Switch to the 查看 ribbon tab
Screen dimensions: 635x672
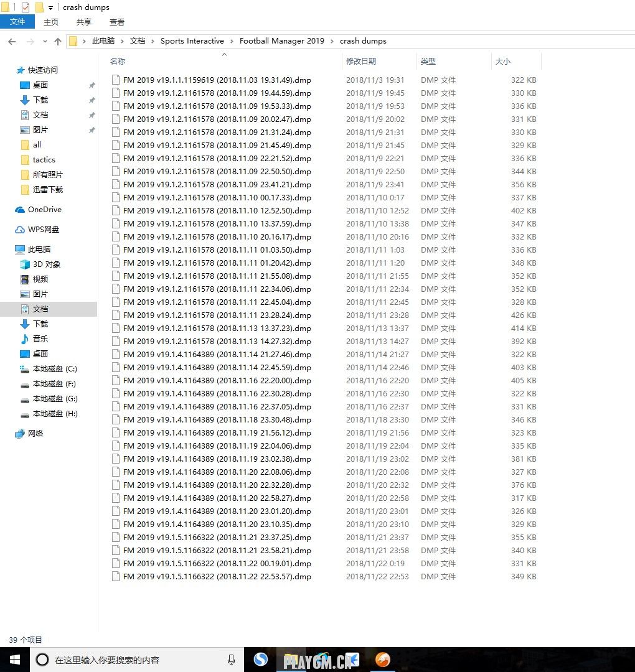click(x=117, y=22)
